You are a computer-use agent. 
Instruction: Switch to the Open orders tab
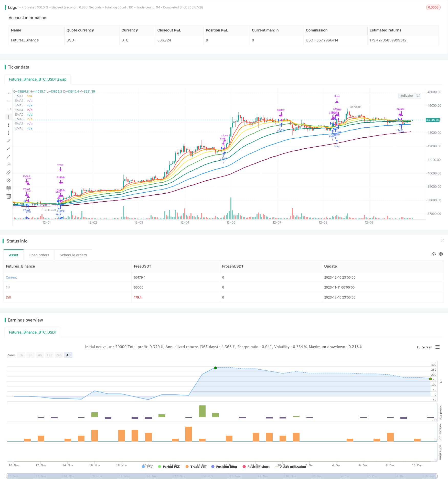tap(39, 255)
